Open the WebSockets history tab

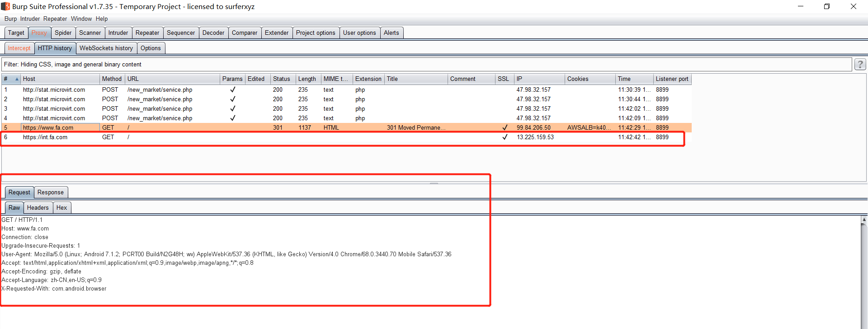click(x=106, y=48)
